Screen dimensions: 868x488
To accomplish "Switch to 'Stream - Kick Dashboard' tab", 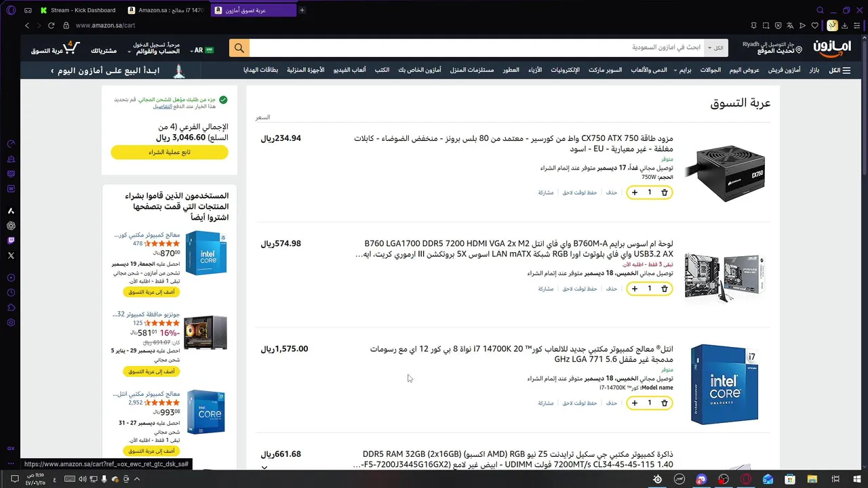I will tap(79, 10).
